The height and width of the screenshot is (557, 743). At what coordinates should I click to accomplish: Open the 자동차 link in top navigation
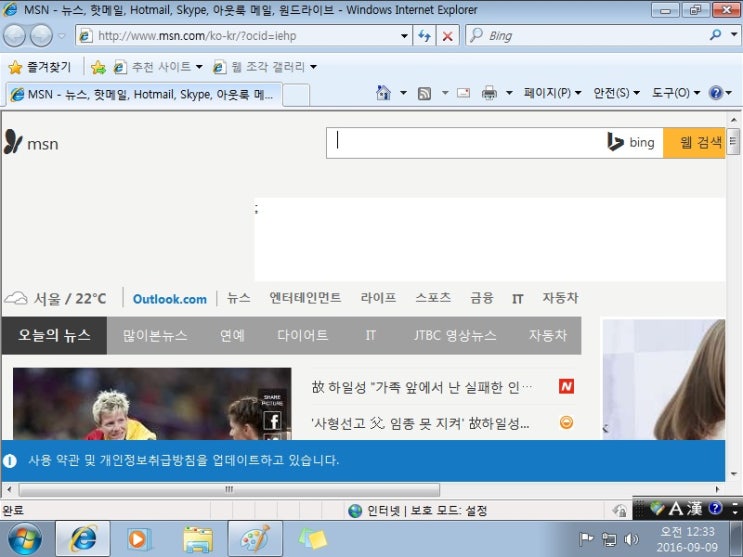coord(560,298)
